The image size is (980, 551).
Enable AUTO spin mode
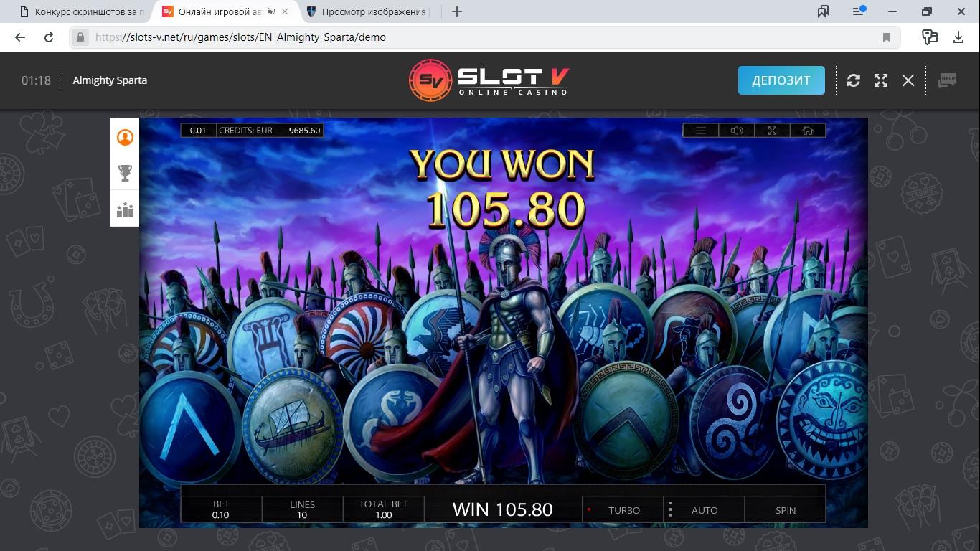(705, 510)
